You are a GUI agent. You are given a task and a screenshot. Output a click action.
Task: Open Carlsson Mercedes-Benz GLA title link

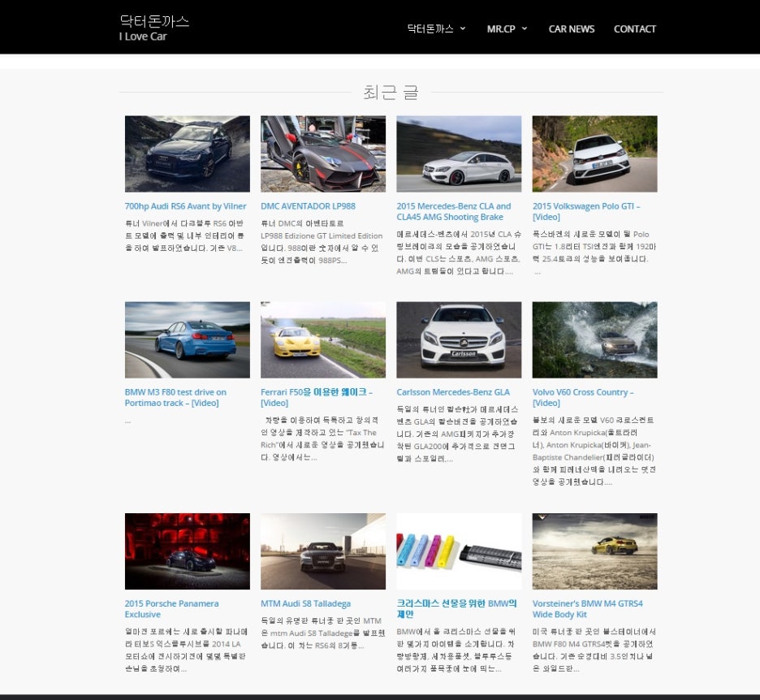(x=453, y=392)
